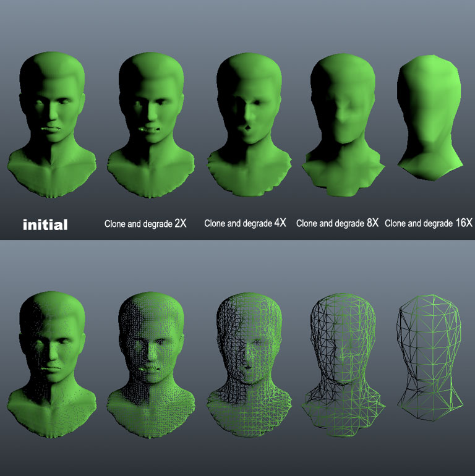Click the "Clone and degrade 2X" label
The height and width of the screenshot is (476, 475).
145,223
